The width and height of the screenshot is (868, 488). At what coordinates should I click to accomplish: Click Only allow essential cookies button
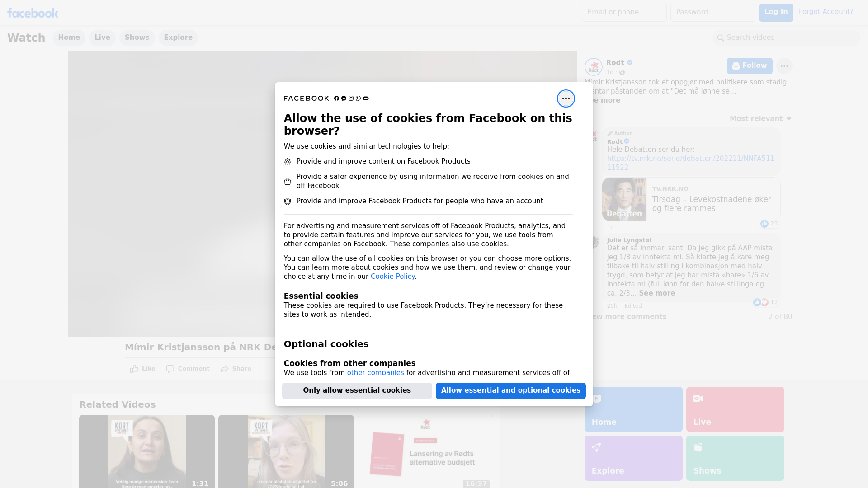tap(357, 391)
